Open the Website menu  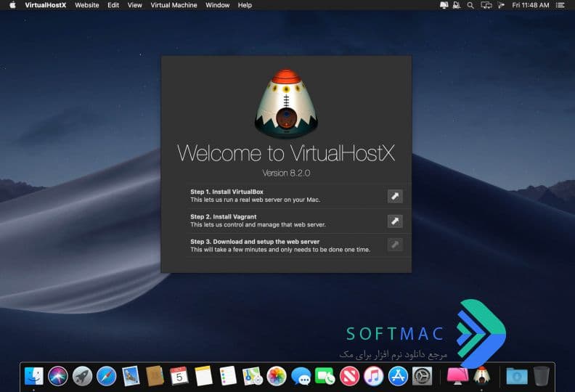(87, 5)
